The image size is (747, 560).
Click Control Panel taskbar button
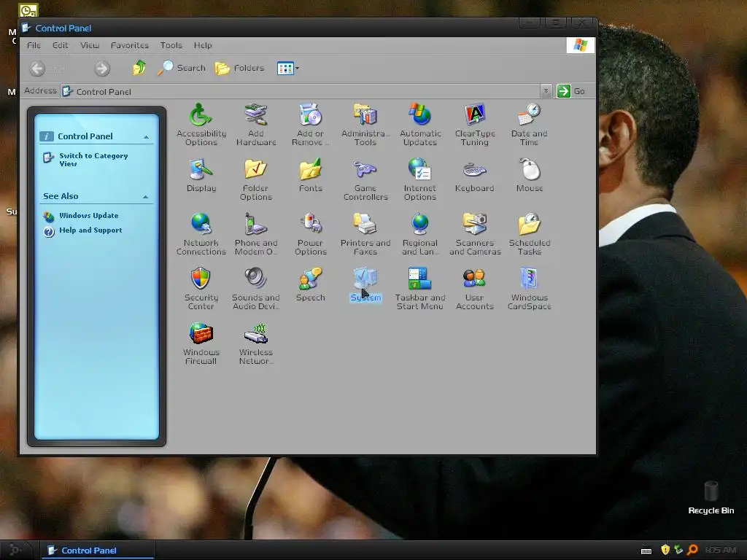point(97,551)
